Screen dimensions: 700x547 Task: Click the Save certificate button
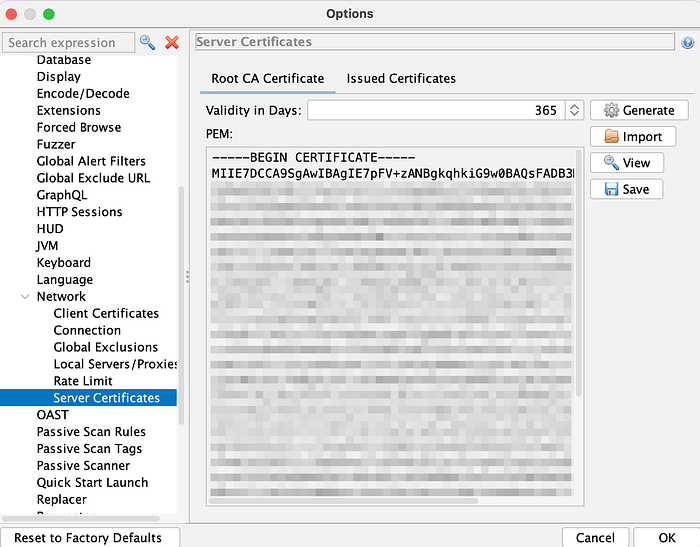626,189
